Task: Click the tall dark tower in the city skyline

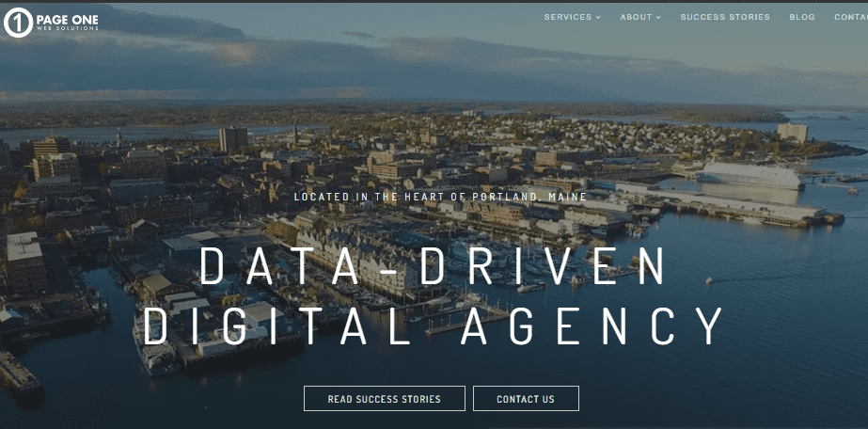Action: [232, 139]
